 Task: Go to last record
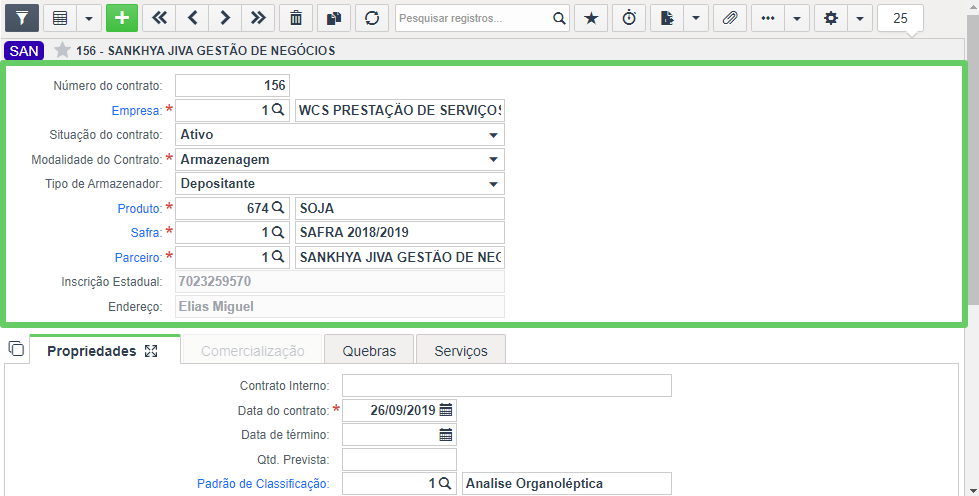[x=258, y=18]
